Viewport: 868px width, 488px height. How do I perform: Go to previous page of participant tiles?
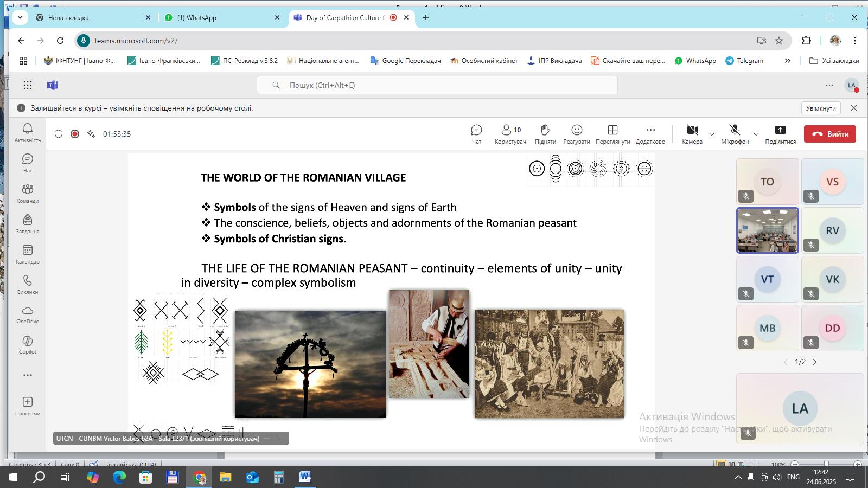click(786, 362)
